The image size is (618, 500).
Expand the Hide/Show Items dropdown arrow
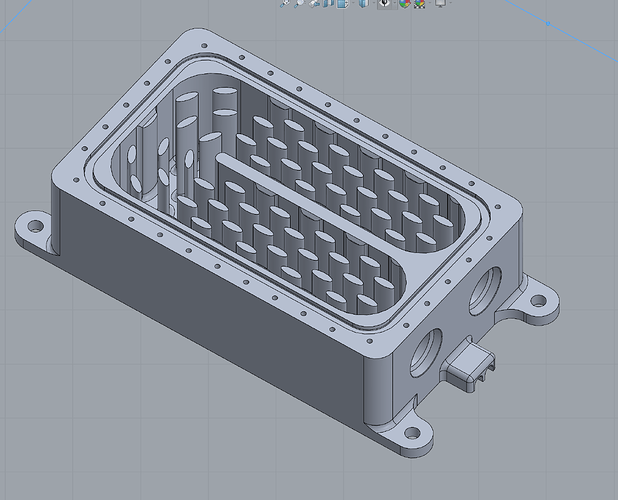[395, 2]
